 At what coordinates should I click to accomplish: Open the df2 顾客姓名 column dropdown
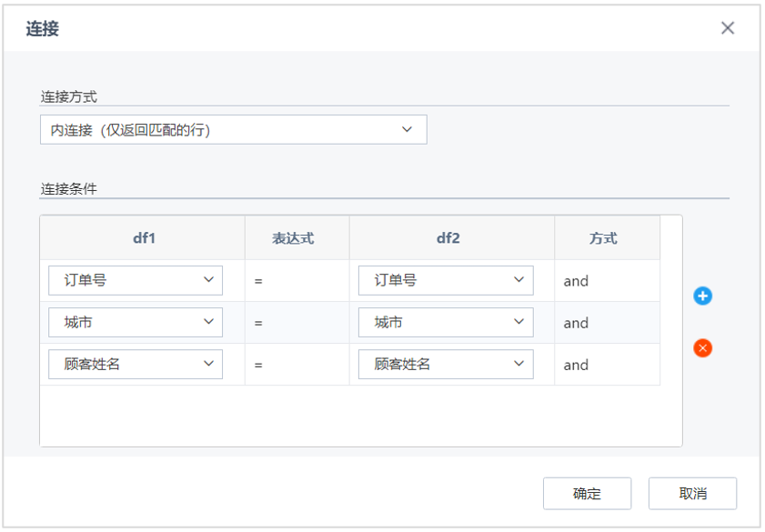coord(446,365)
